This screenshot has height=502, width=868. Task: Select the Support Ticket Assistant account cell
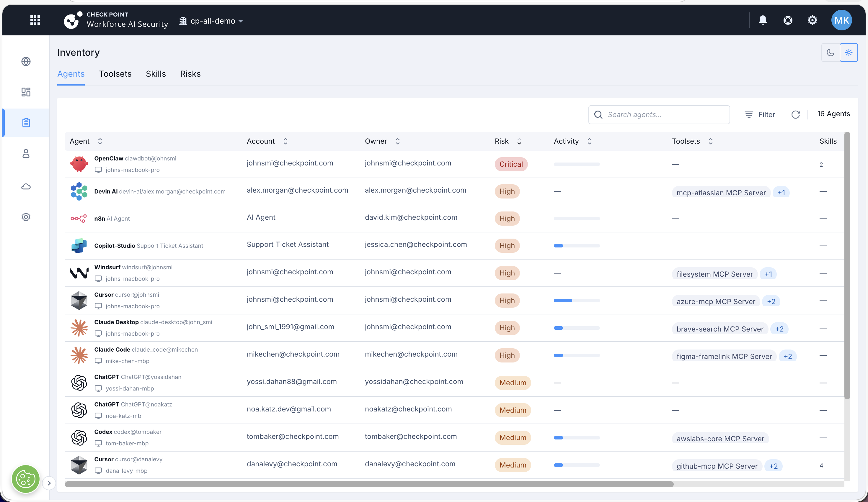coord(288,245)
